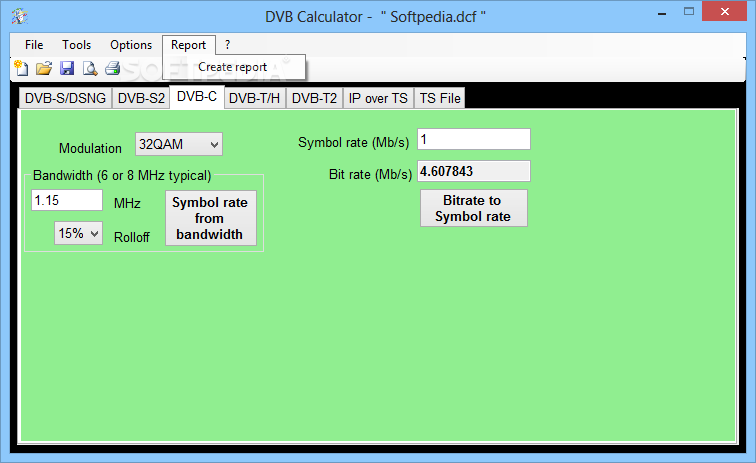Expand the 15% Rolloff dropdown
The image size is (756, 463).
[79, 233]
